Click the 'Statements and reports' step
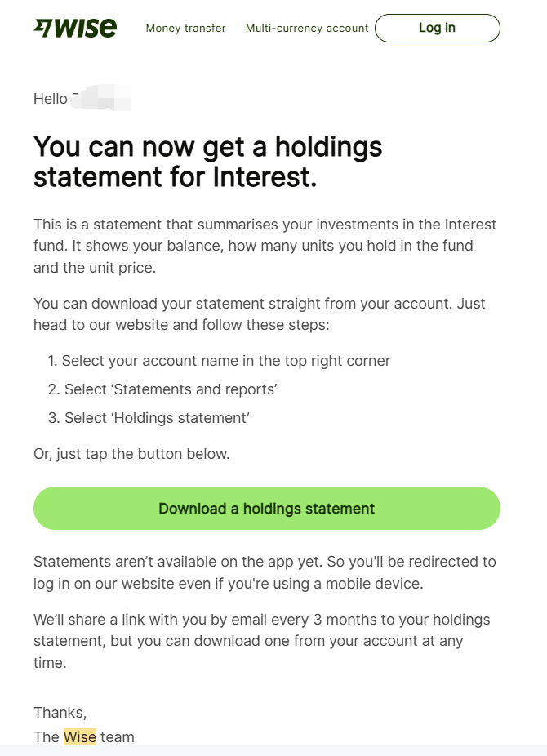Viewport: 547px width, 756px height. [162, 389]
